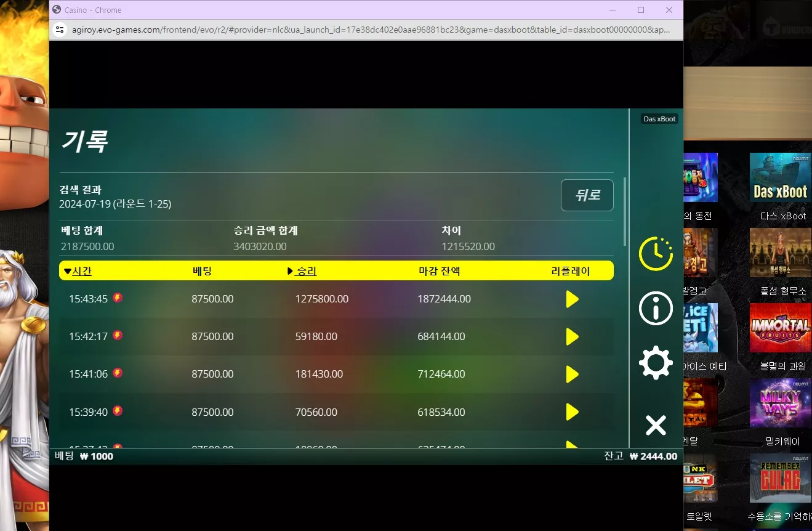This screenshot has height=531, width=812.
Task: Sort history by 승리 column
Action: pos(302,271)
